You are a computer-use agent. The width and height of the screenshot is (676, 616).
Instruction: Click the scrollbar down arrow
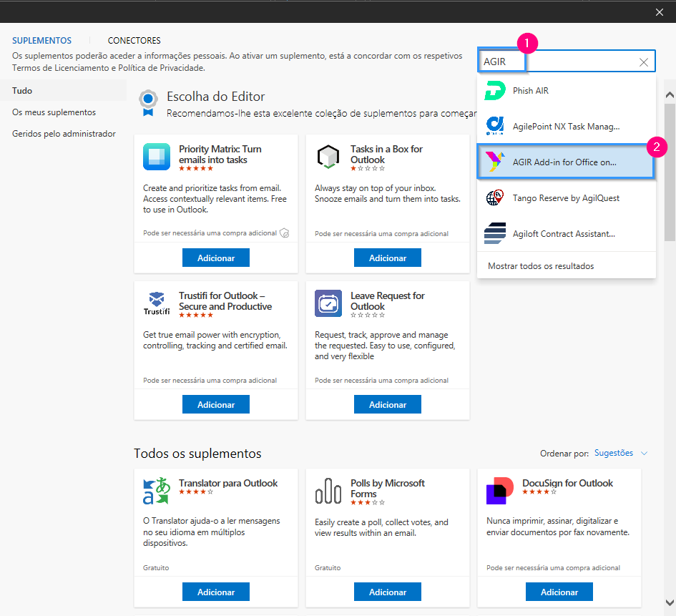pos(670,602)
